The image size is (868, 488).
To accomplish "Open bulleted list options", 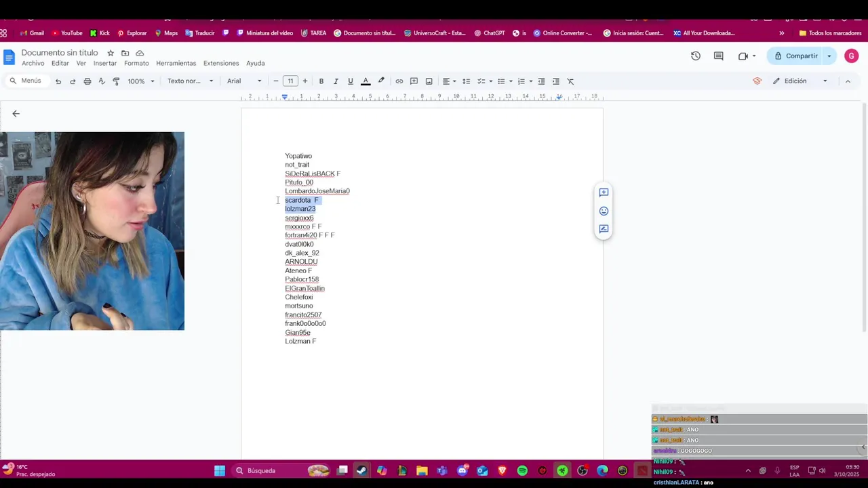I will pos(505,81).
